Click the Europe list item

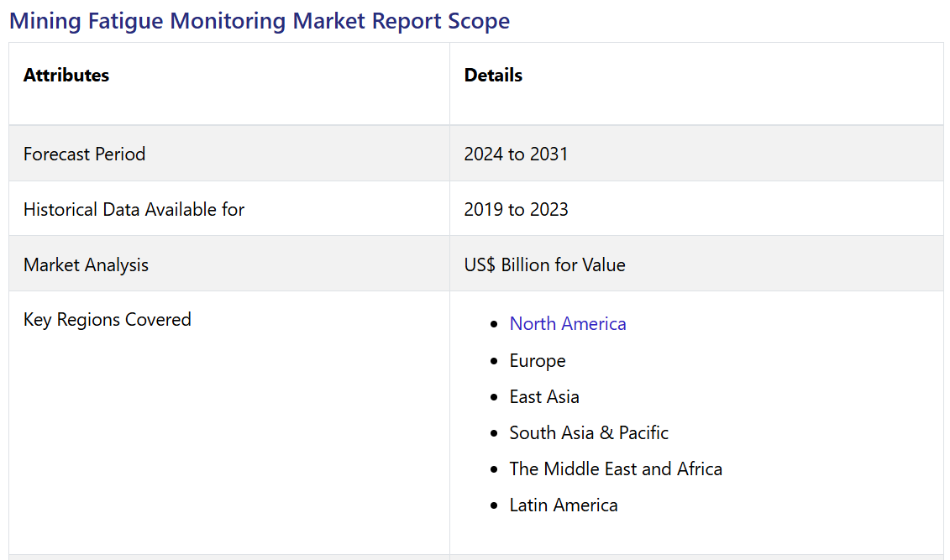point(538,361)
